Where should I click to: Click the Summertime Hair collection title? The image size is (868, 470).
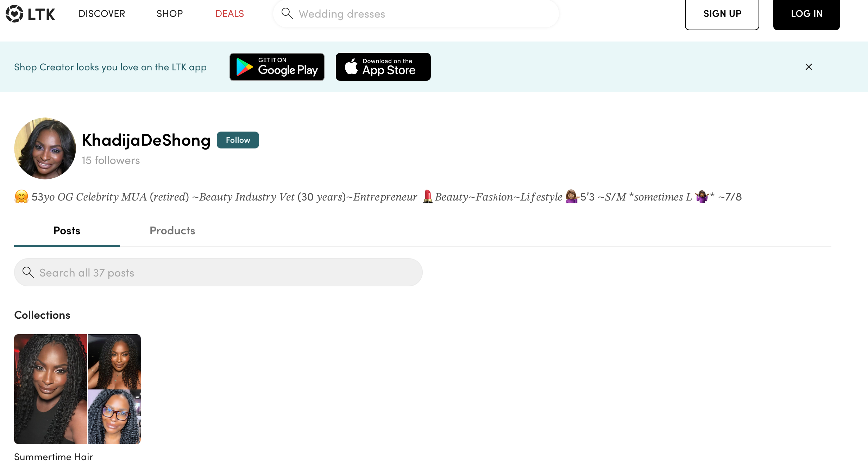[54, 457]
